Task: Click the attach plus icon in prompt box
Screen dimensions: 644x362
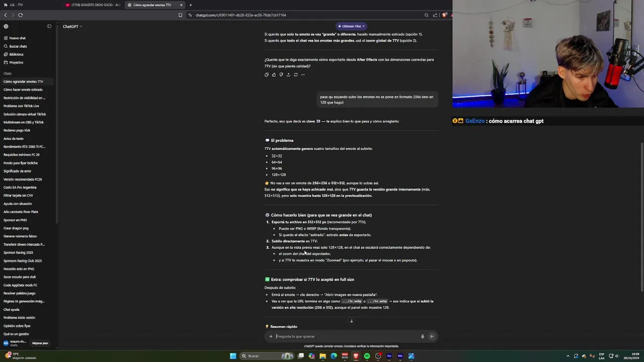Action: click(271, 336)
